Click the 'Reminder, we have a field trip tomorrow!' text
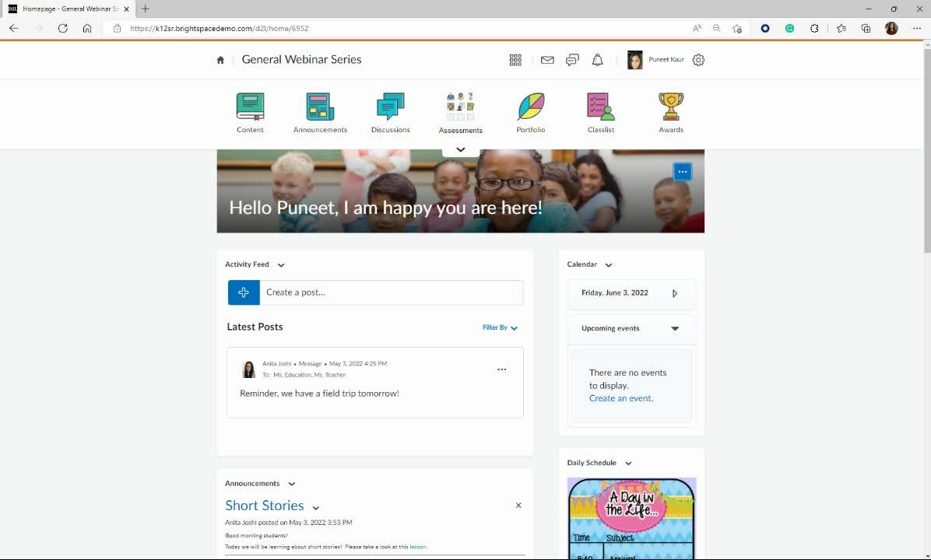This screenshot has width=931, height=560. pyautogui.click(x=319, y=394)
